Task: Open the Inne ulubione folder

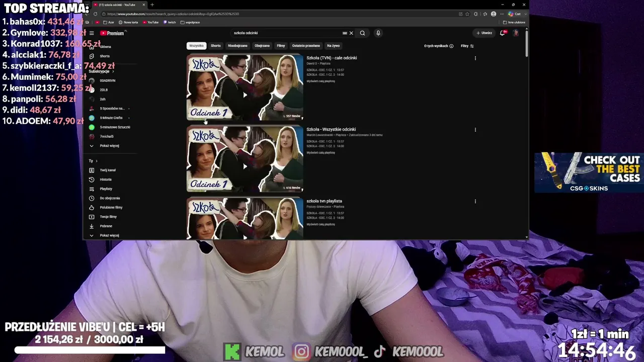Action: 514,23
